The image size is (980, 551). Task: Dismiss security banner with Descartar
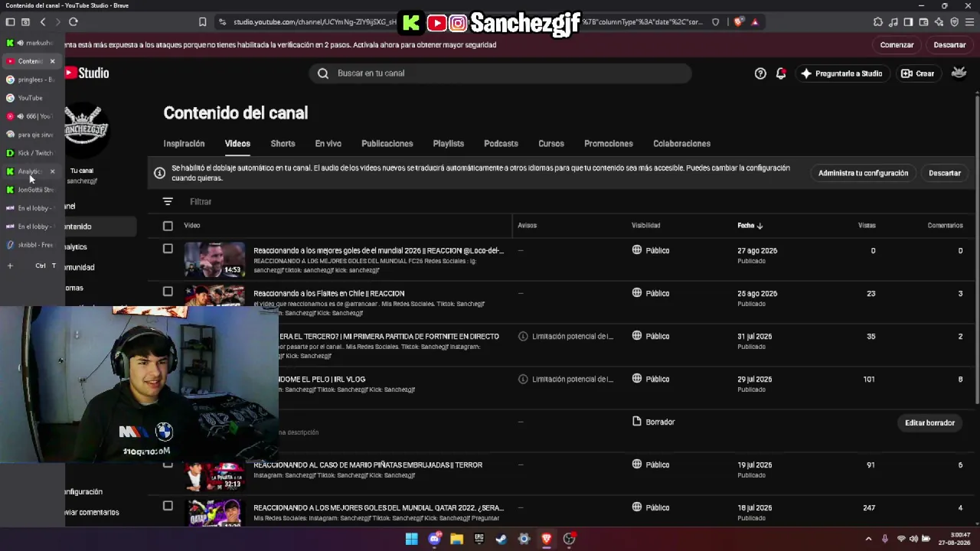[x=949, y=45]
